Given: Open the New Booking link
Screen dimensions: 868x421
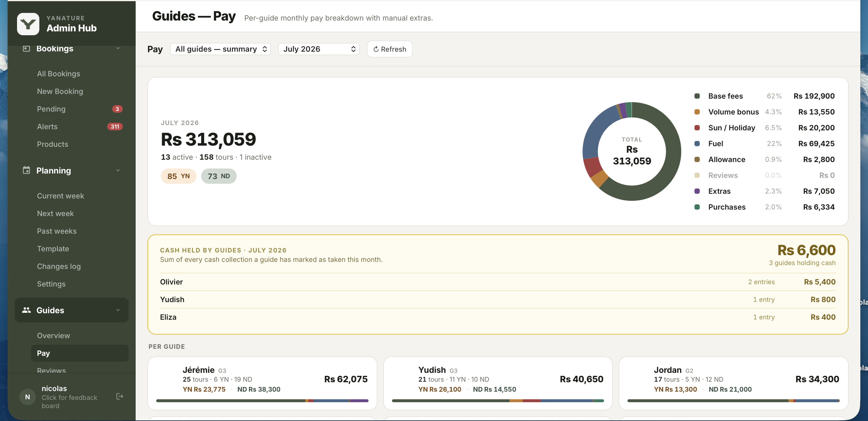Looking at the screenshot, I should click(60, 91).
